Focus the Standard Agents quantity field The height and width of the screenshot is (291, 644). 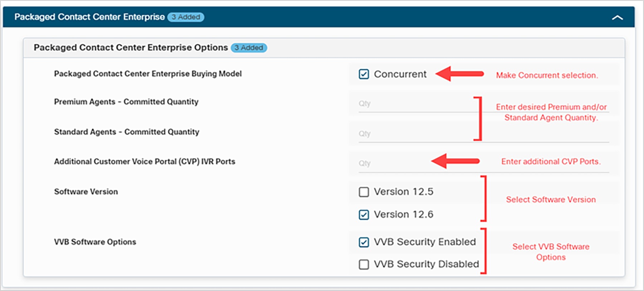484,134
